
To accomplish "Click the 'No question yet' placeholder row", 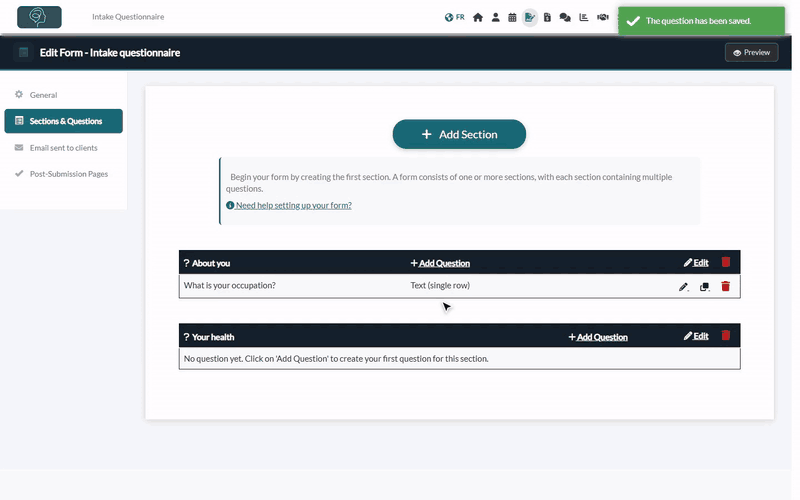I will coord(459,359).
